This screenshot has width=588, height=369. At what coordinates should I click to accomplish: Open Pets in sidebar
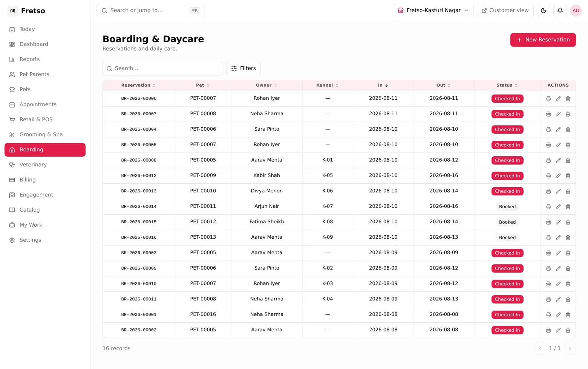pos(45,90)
